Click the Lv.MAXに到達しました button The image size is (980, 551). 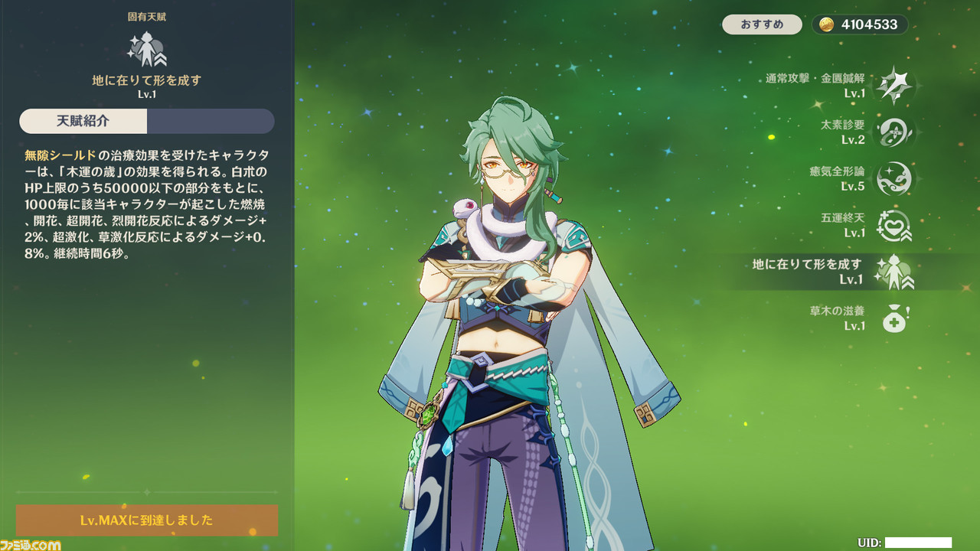(147, 520)
